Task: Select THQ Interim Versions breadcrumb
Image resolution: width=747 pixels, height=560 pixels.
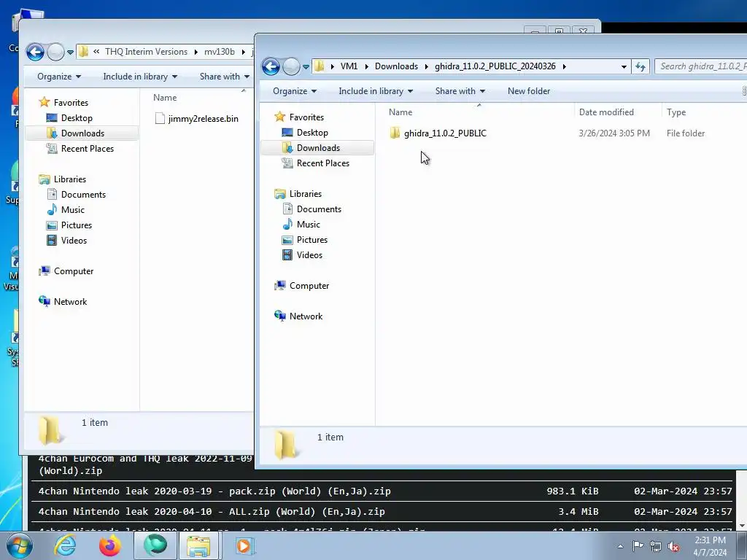Action: (146, 52)
